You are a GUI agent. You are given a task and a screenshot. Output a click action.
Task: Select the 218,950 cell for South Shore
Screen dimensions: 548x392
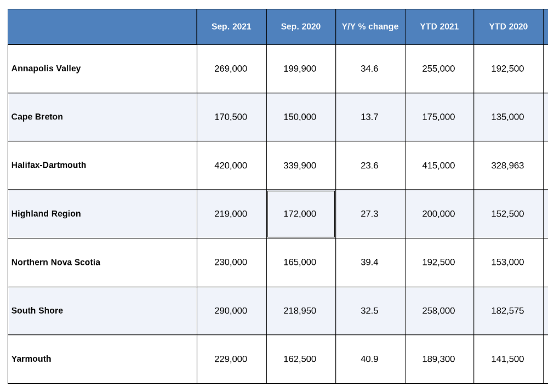point(301,311)
